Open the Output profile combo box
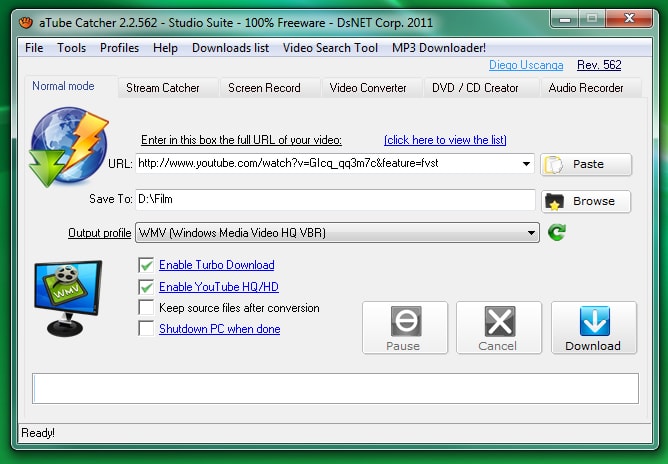668x464 pixels. (x=337, y=233)
